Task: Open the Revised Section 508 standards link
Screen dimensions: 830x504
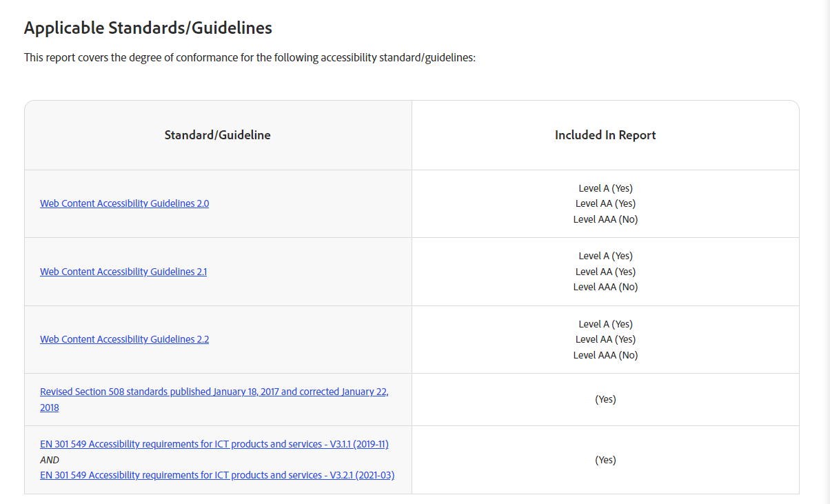Action: 214,392
